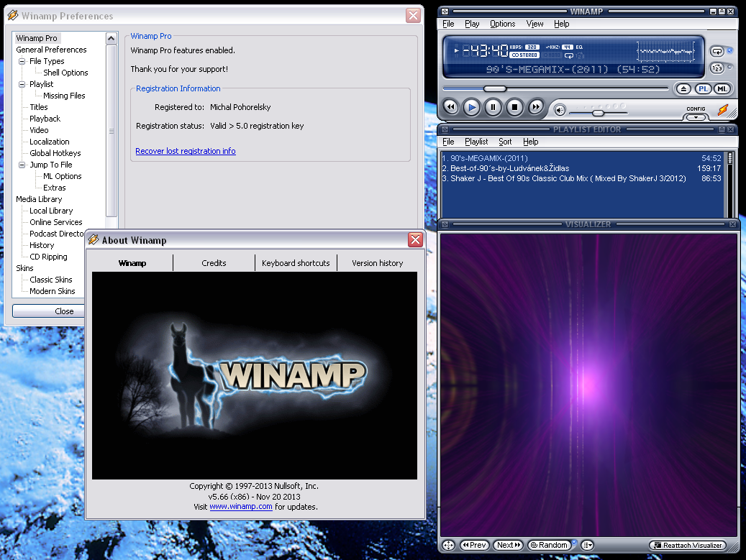Open the Options menu in Winamp

(x=502, y=24)
